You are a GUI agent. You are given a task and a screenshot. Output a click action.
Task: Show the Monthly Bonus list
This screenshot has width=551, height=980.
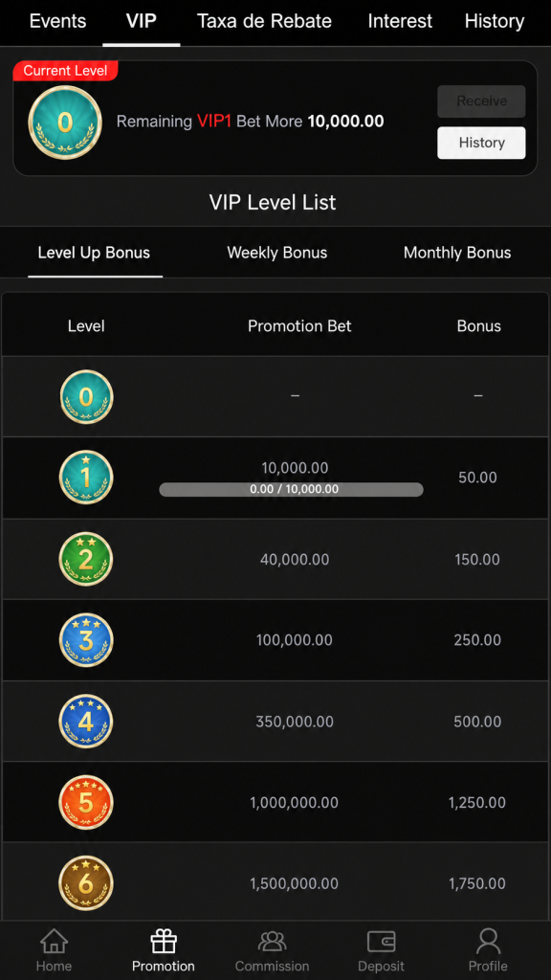click(x=457, y=253)
